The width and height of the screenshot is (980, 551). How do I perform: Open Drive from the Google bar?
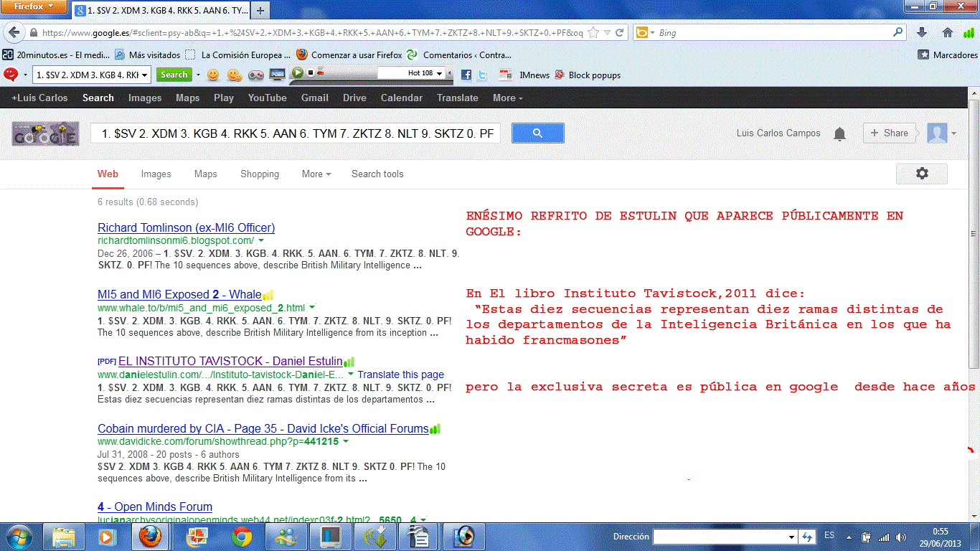[354, 98]
